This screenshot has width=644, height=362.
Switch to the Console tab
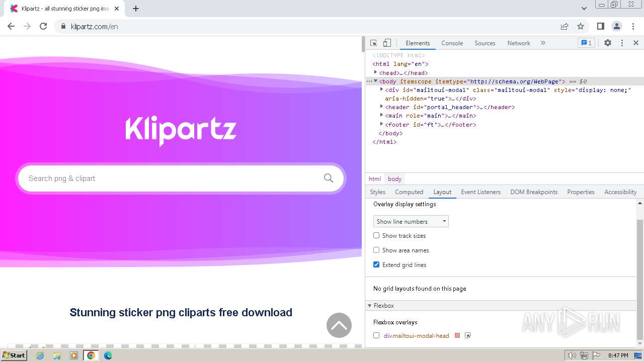click(452, 43)
